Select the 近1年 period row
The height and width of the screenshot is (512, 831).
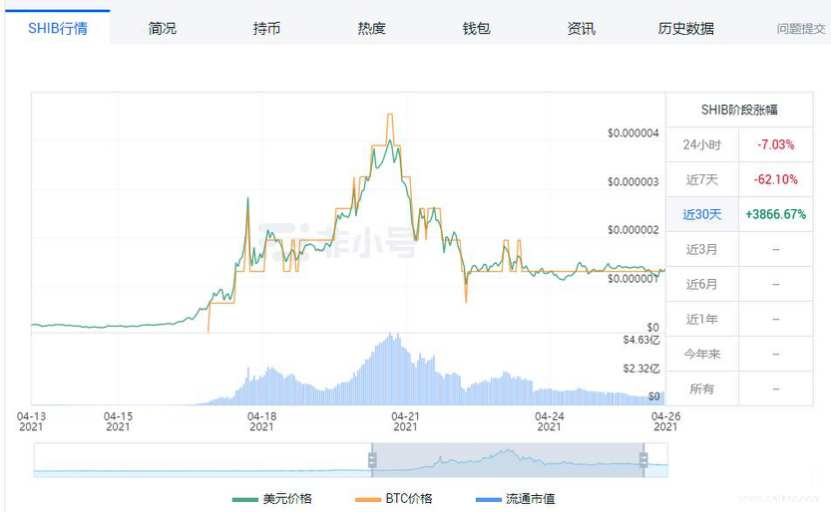click(701, 319)
